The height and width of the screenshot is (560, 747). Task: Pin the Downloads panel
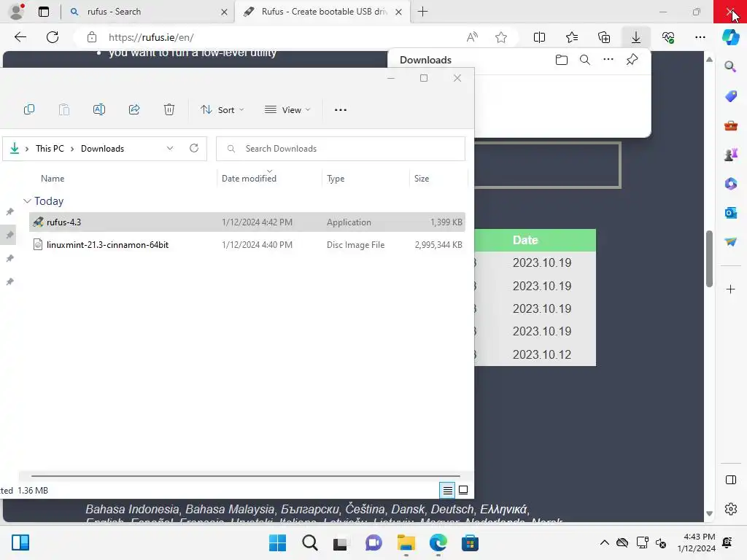coord(632,60)
